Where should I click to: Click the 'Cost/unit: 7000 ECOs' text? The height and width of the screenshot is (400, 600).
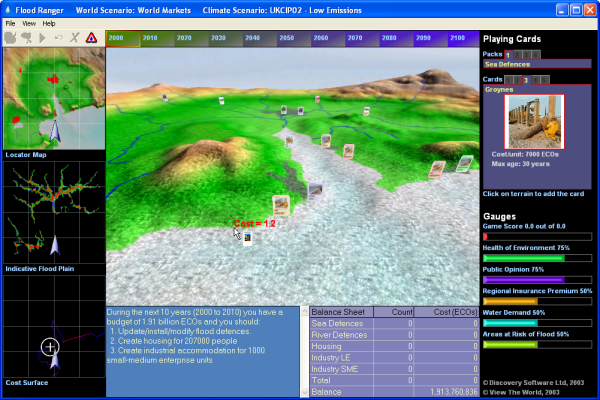coord(525,155)
